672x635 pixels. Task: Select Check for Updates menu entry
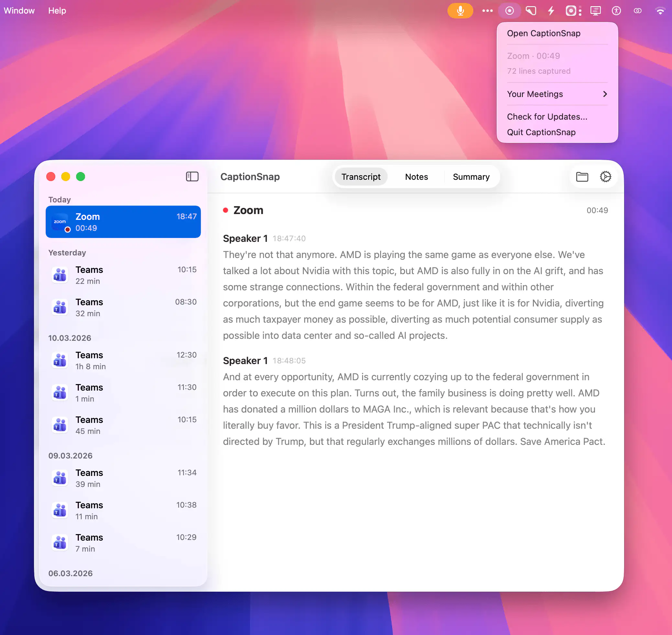(x=547, y=117)
